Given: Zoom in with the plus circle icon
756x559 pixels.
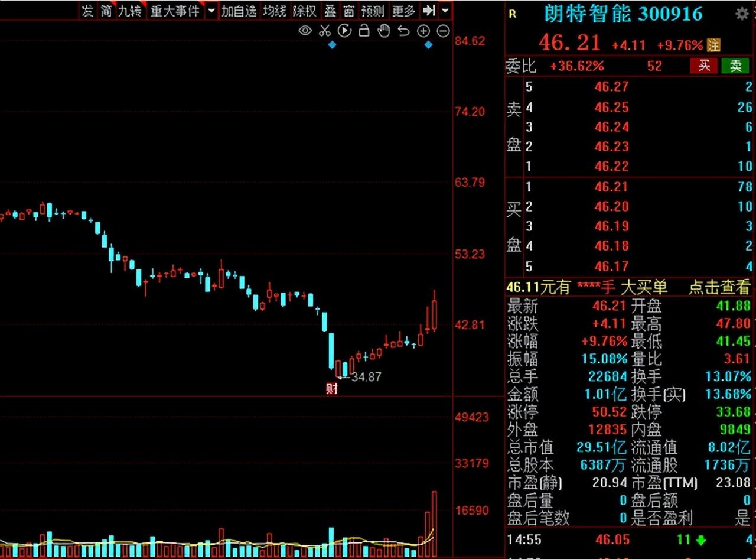Looking at the screenshot, I should click(423, 31).
